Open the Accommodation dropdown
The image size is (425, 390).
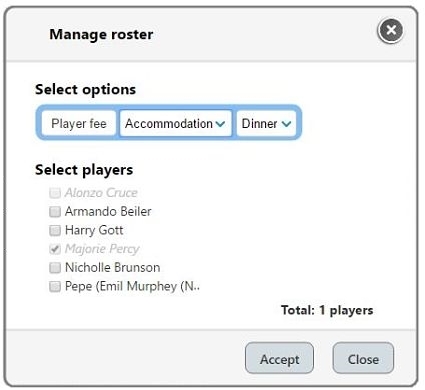(175, 124)
